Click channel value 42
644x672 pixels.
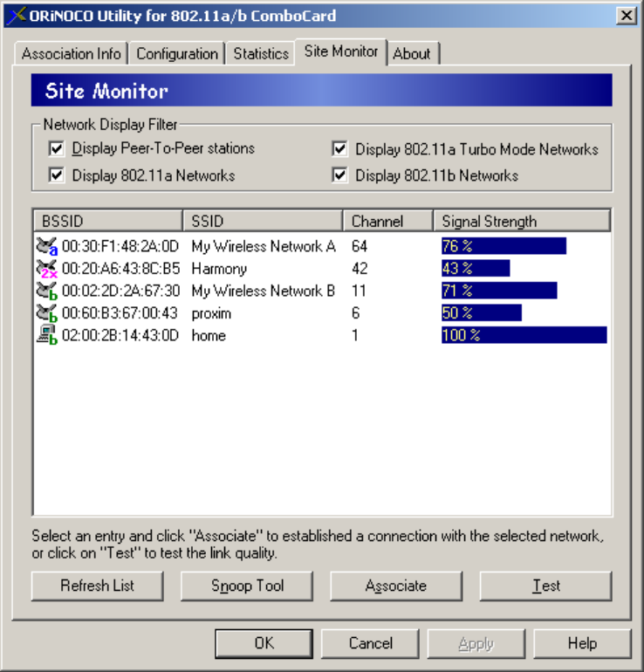pyautogui.click(x=359, y=269)
